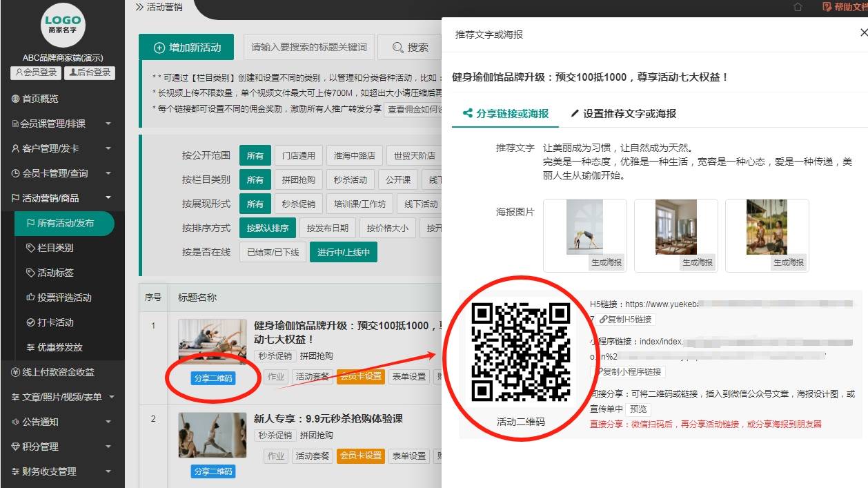Close the 推荐文字或海报 dialog
The height and width of the screenshot is (488, 868).
(x=863, y=33)
